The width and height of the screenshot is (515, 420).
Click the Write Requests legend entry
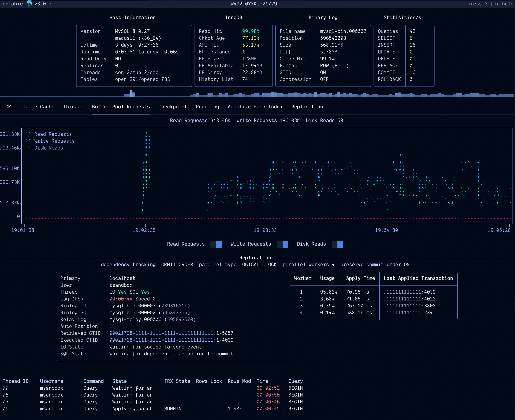[x=54, y=141]
